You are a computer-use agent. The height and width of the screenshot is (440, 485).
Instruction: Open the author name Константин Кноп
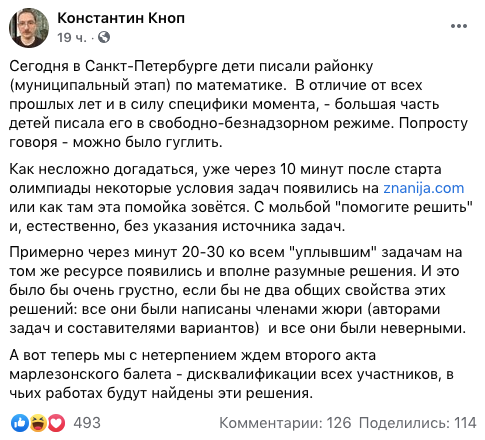121,18
